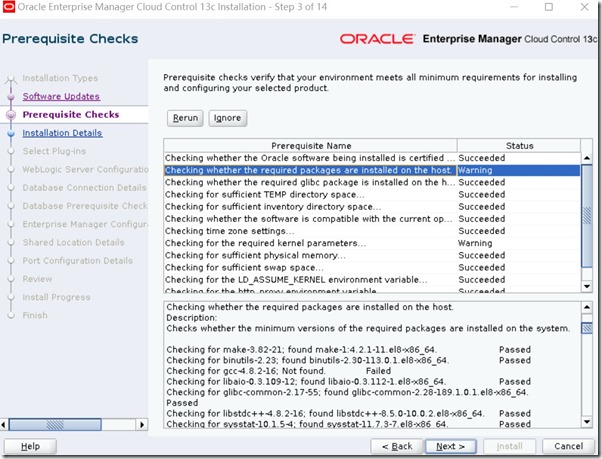Click the binutils-2.23 check result line
Viewport: 602px width, 459px height.
tap(349, 360)
